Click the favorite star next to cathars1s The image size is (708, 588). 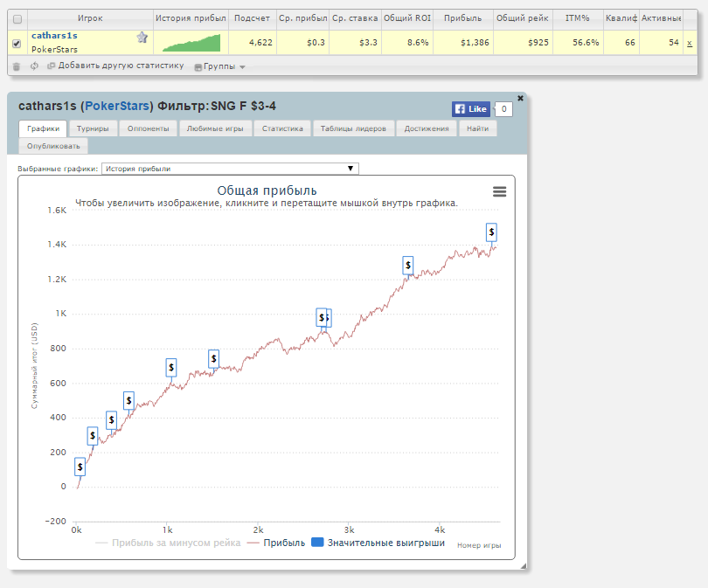click(142, 38)
